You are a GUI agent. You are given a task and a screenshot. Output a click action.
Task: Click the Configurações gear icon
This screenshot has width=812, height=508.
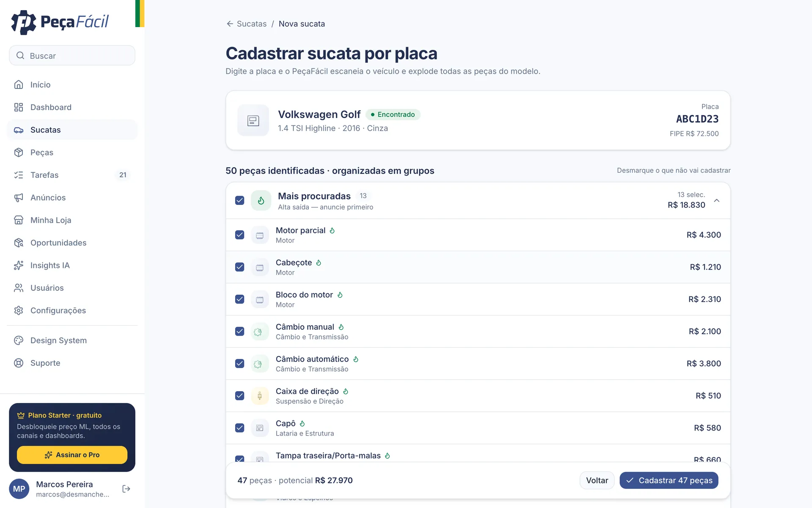(19, 310)
